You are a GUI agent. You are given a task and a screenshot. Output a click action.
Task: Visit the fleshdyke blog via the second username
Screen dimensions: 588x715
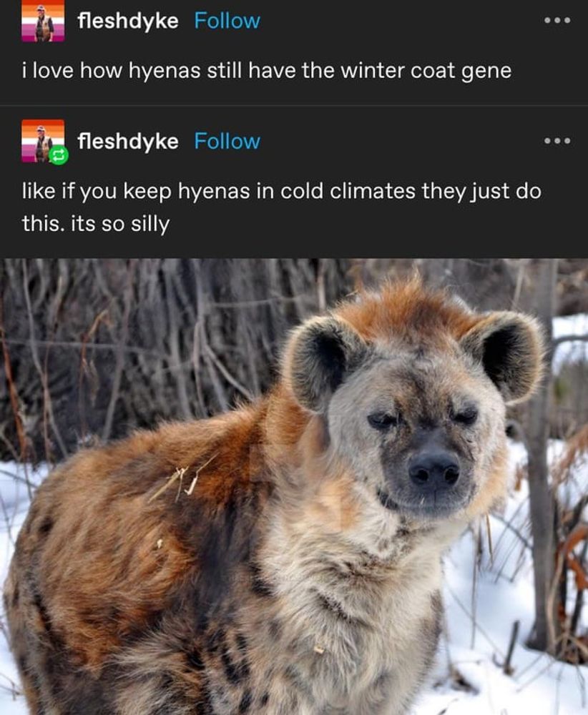tap(128, 142)
